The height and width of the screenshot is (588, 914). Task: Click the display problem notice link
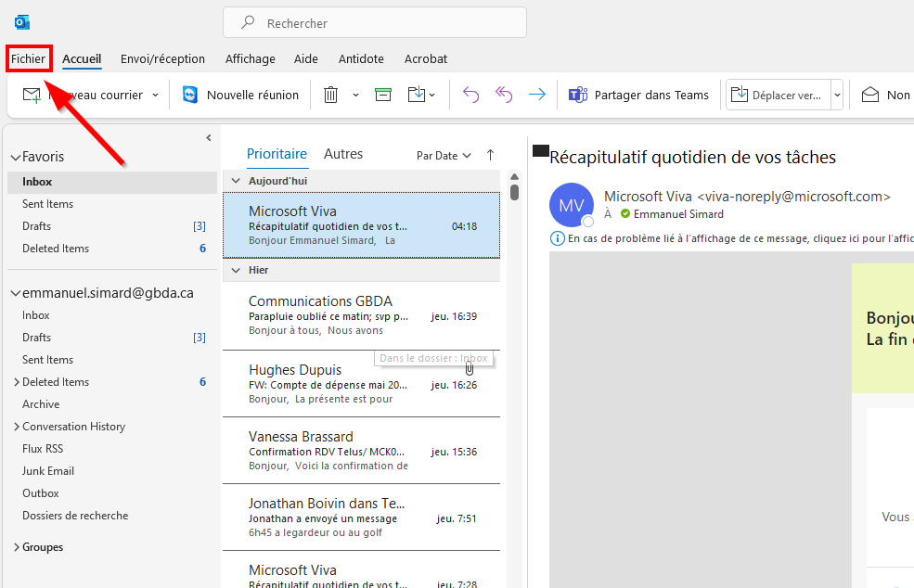(x=740, y=238)
